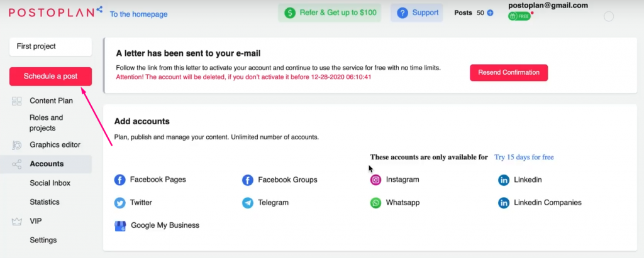Open the Graphics editor palette icon

pos(17,145)
